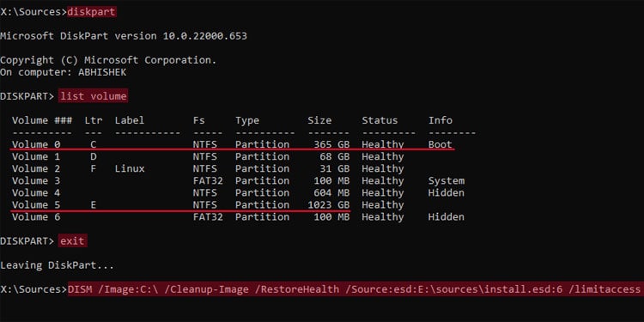The height and width of the screenshot is (322, 644).
Task: Click the 'Volume ###' column header
Action: (42, 120)
